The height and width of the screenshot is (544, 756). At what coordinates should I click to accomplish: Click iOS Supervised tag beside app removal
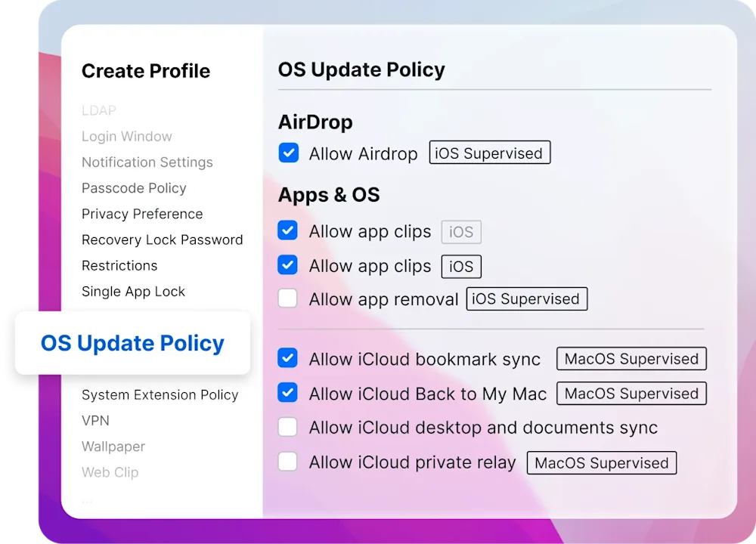coord(526,298)
